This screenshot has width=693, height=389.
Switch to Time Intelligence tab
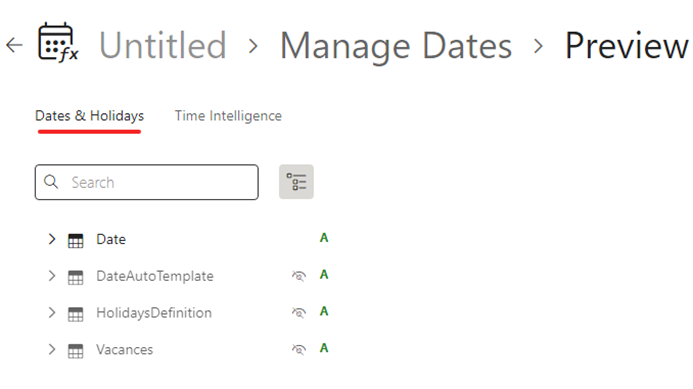[228, 116]
